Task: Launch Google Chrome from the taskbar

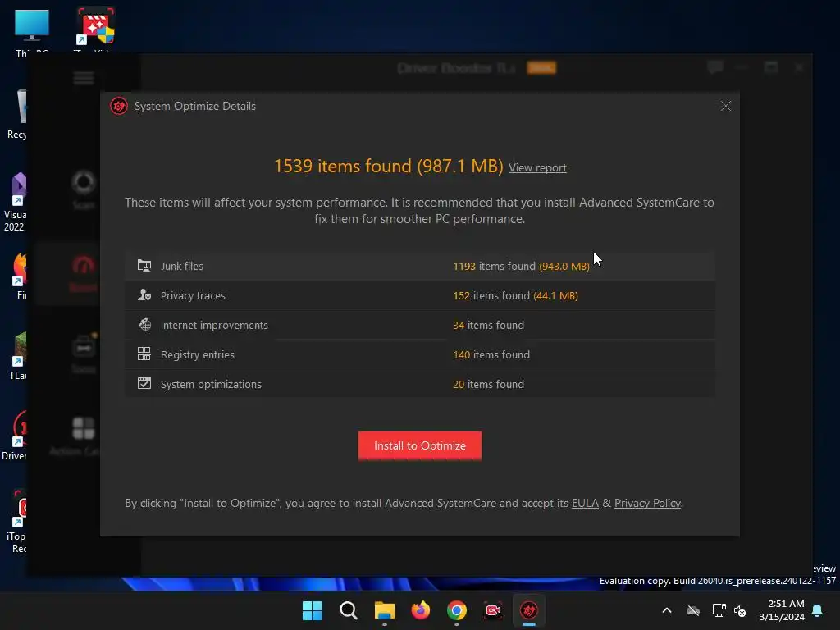Action: click(x=456, y=610)
